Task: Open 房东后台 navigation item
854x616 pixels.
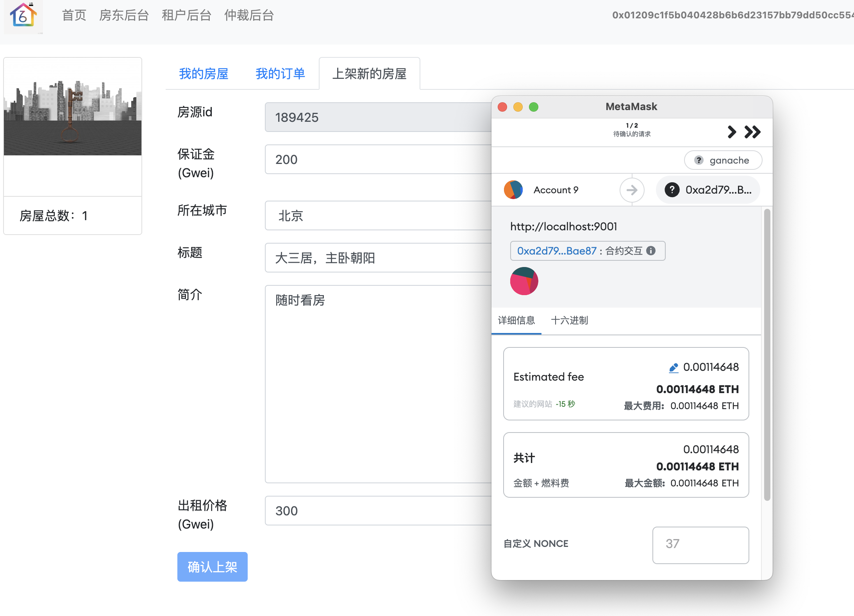Action: tap(124, 15)
